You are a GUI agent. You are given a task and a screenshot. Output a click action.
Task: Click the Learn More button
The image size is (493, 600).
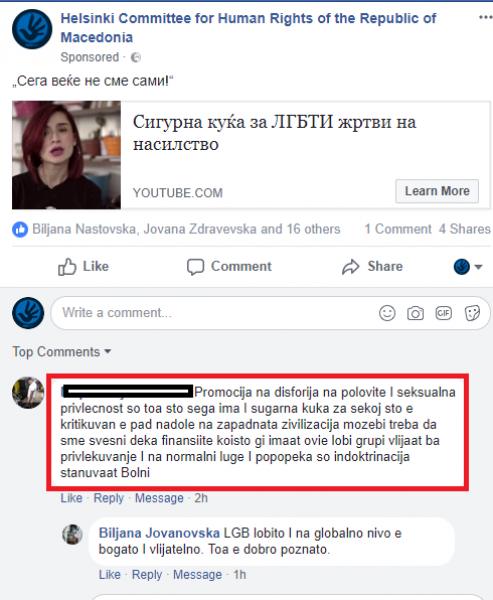click(437, 191)
